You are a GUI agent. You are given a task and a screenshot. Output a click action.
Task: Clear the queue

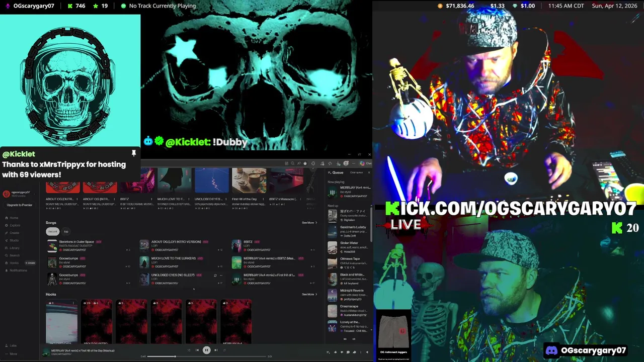356,172
